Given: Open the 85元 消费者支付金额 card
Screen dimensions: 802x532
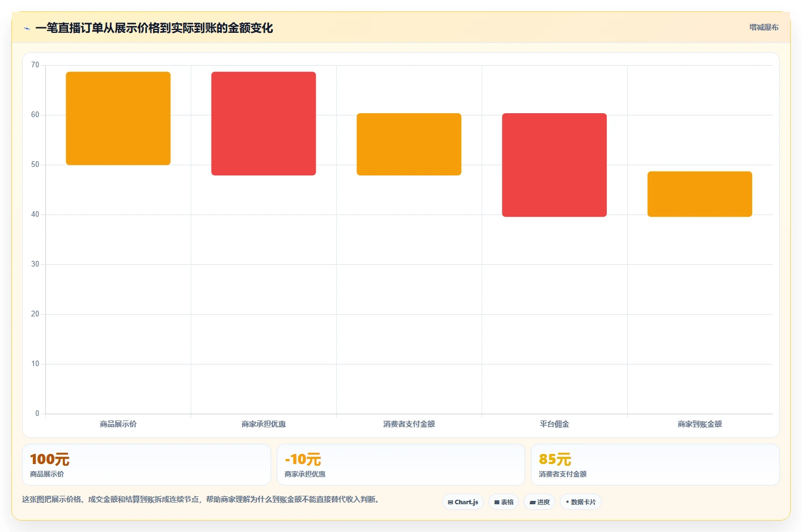Looking at the screenshot, I should 655,465.
